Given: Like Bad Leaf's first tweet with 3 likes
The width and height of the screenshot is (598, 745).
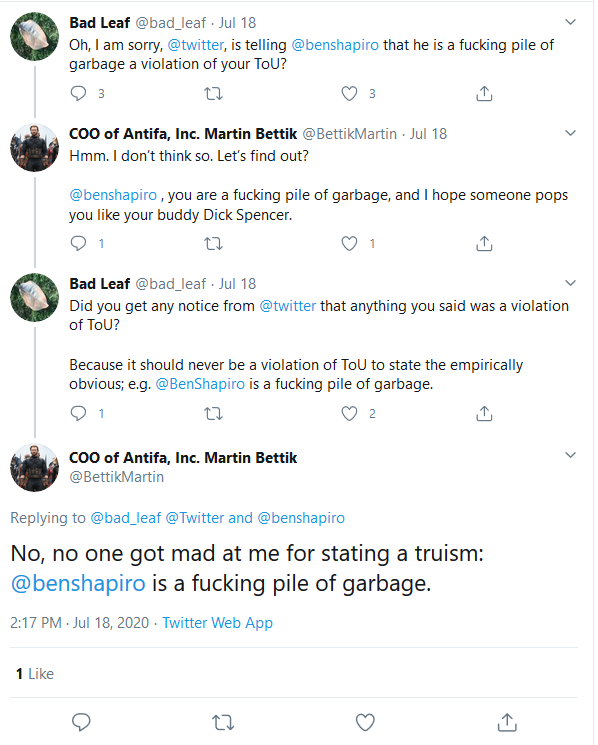Looking at the screenshot, I should [x=350, y=94].
